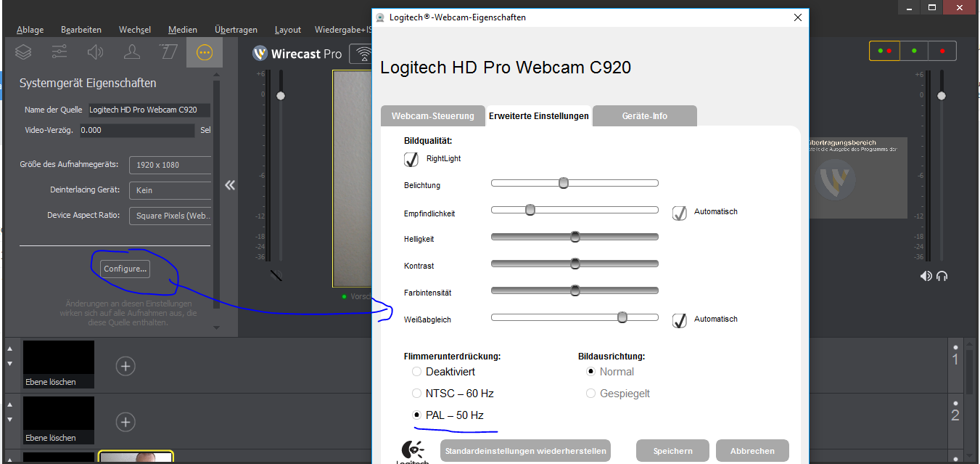Switch to the Webcam-Steuerung tab
Screen dimensions: 980x464
(433, 116)
